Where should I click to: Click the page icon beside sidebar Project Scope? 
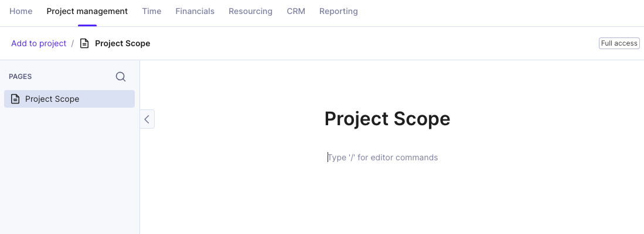15,99
